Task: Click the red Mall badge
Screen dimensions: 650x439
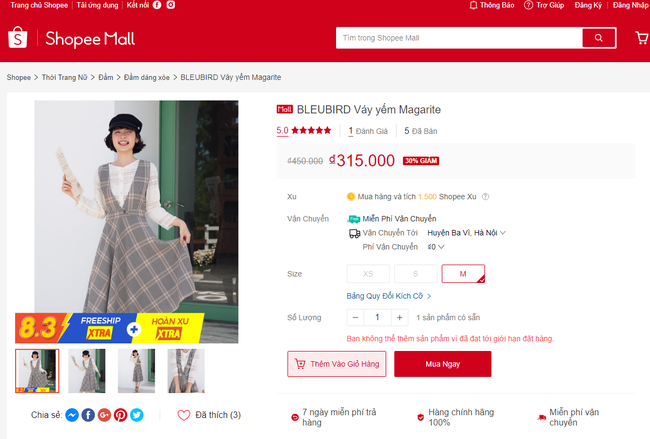Action: click(285, 109)
